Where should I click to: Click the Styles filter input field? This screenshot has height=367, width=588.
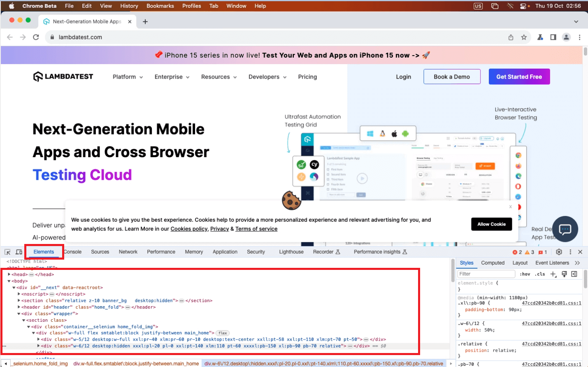pyautogui.click(x=486, y=274)
